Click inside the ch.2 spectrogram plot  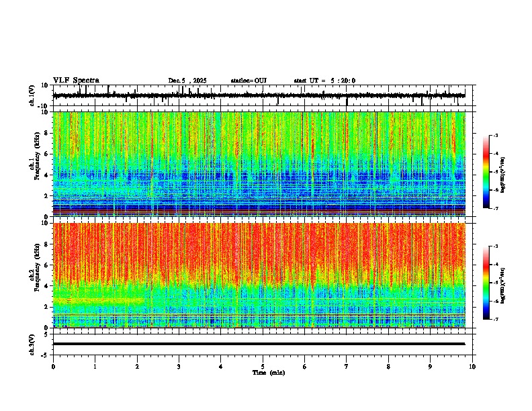(259, 275)
